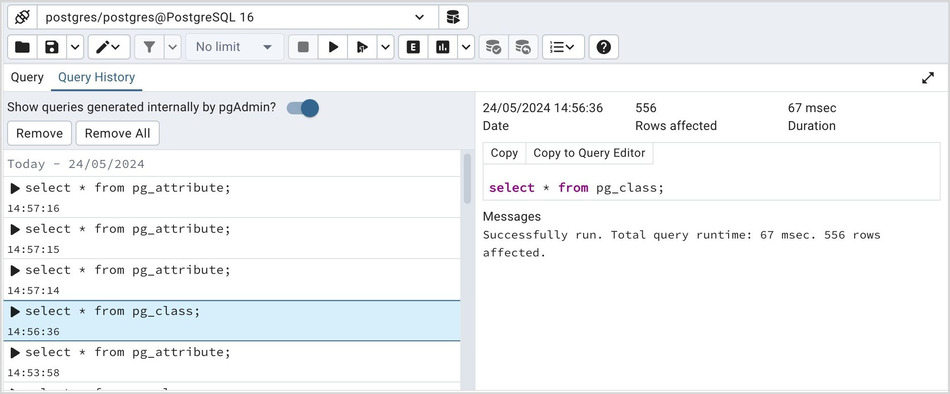Click the rollback database icon
950x394 pixels.
523,47
